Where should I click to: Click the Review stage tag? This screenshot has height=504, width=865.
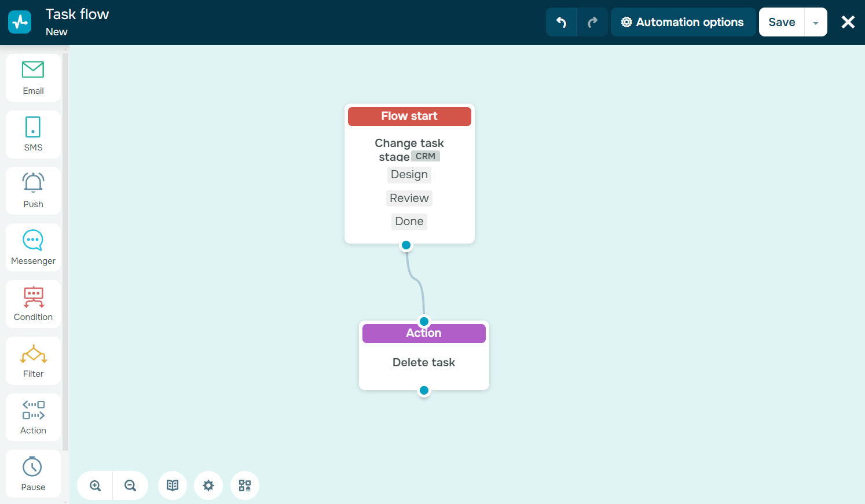pos(409,198)
